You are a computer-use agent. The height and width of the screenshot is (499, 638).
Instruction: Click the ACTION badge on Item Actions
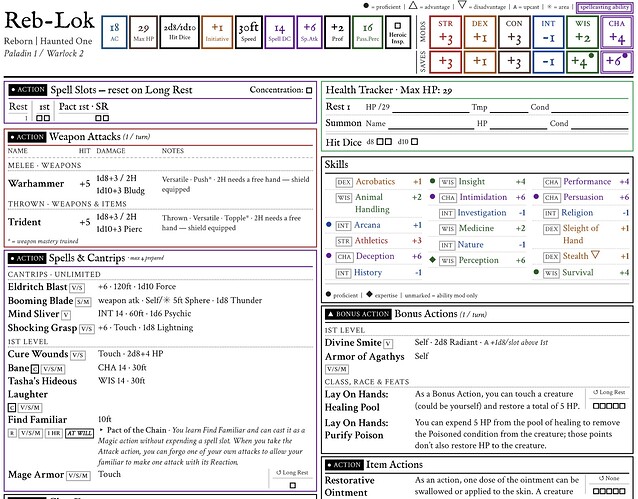pos(344,465)
